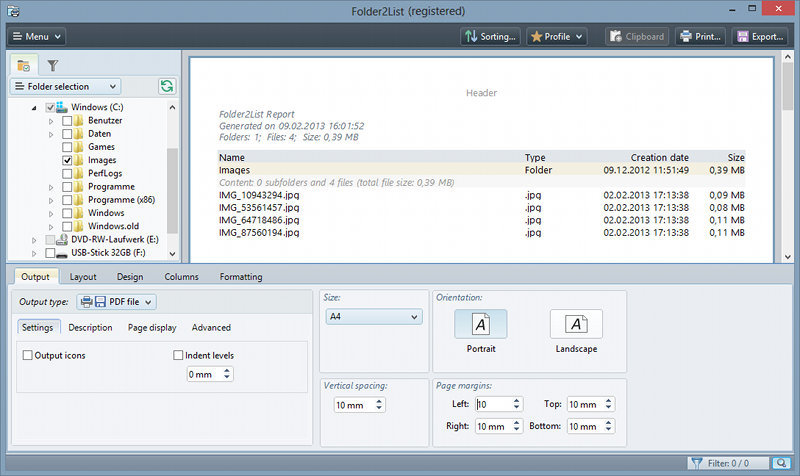Click IMG_10943294.jpg in the preview list

259,195
